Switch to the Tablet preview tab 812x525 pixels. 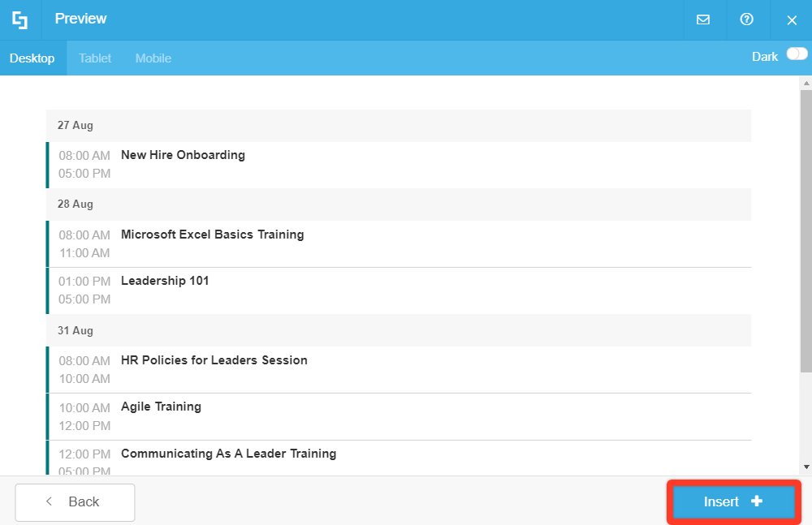coord(95,58)
